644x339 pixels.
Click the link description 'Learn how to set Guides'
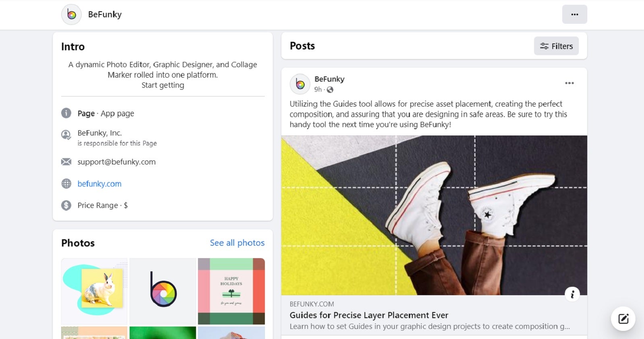[x=429, y=326]
